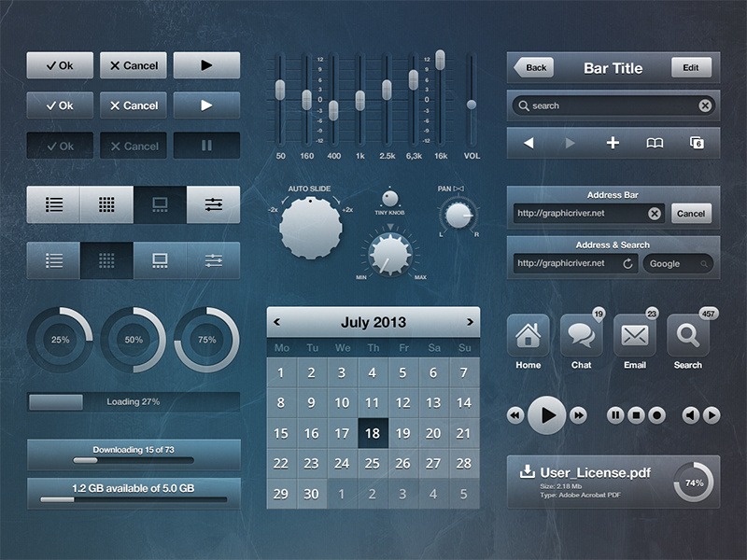747x560 pixels.
Task: Select July 30 in the calendar
Action: 312,494
